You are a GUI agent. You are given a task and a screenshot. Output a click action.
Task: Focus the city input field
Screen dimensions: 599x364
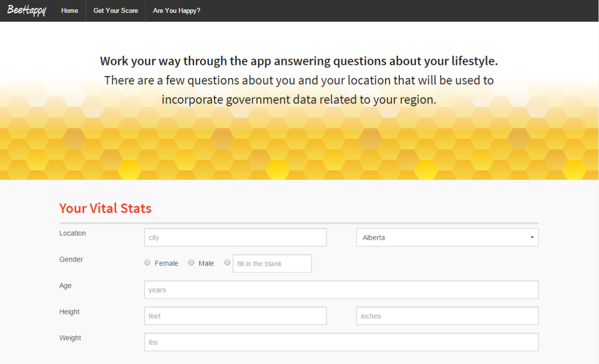point(235,237)
